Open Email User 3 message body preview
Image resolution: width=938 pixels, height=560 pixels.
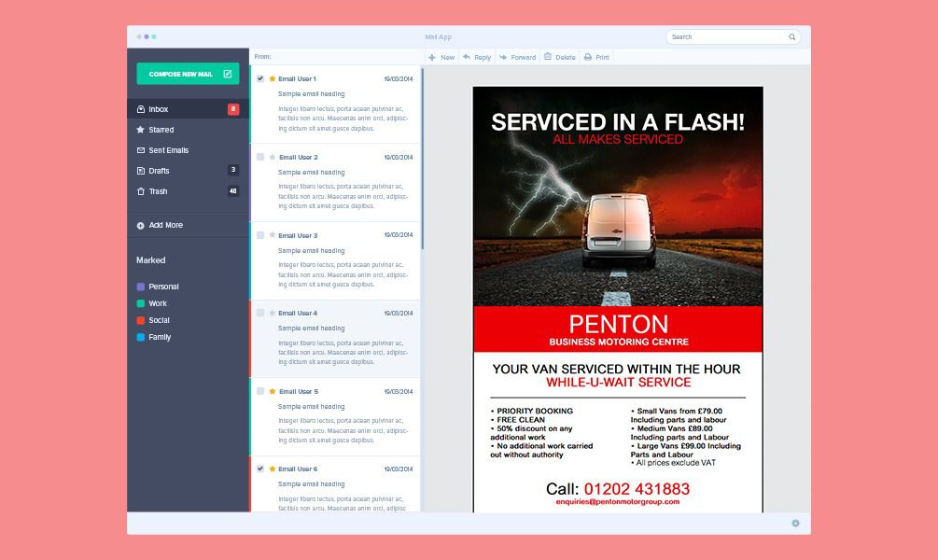[343, 274]
